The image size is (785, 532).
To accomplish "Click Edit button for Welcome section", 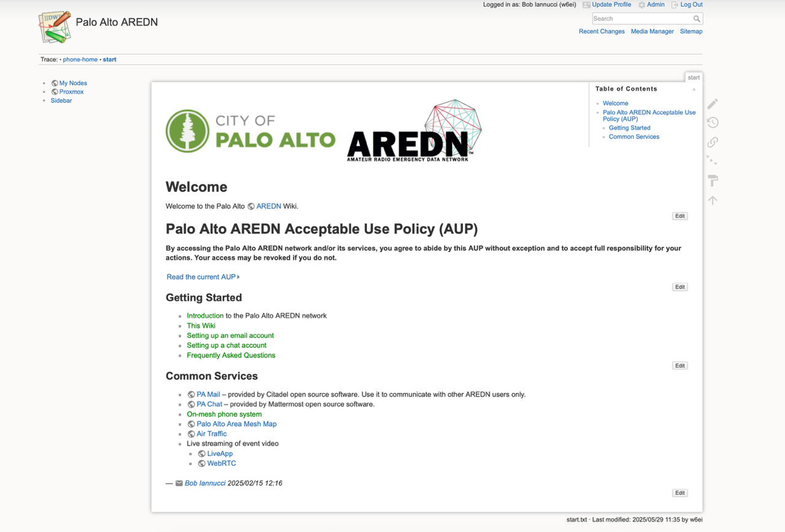I will [680, 216].
